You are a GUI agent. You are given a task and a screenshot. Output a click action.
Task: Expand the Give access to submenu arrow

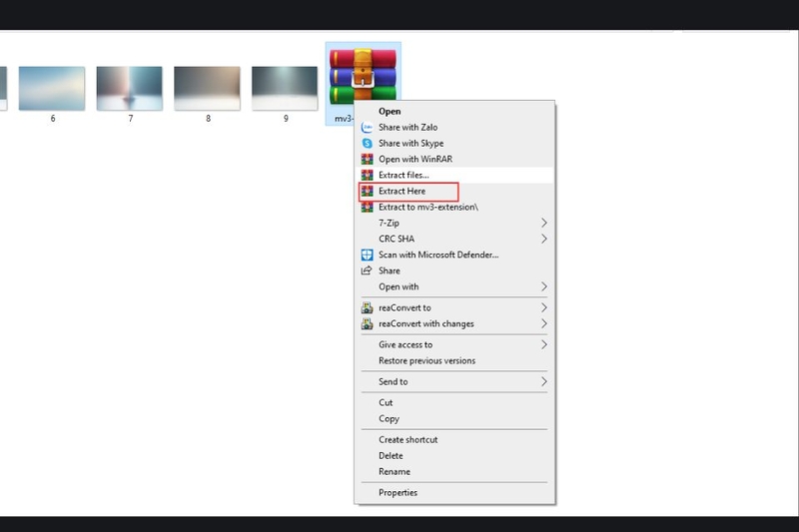click(543, 344)
